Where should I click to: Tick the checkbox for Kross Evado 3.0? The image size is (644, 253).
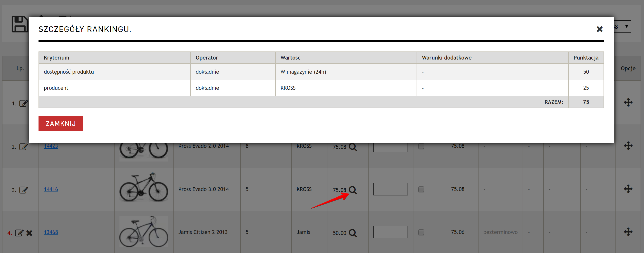[x=421, y=189]
